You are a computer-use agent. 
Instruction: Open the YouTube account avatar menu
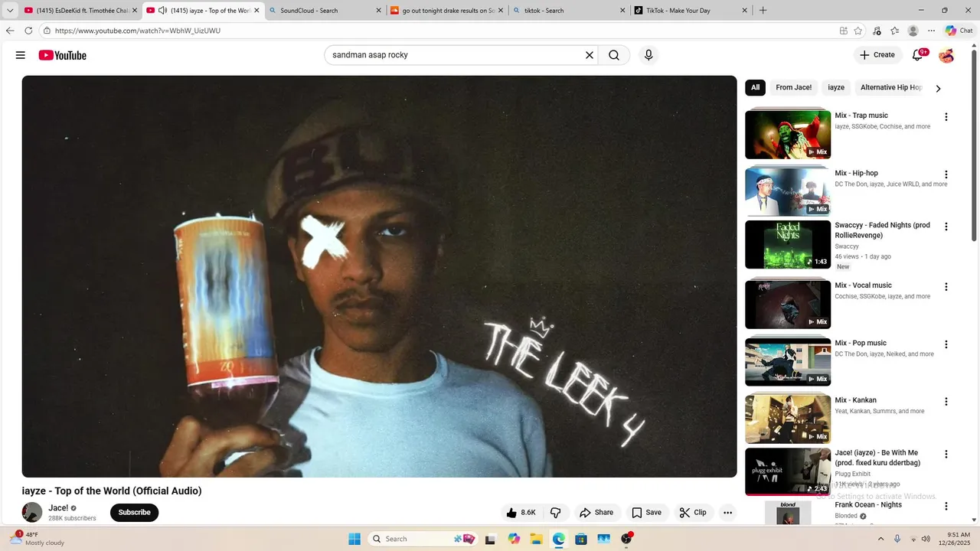tap(946, 55)
